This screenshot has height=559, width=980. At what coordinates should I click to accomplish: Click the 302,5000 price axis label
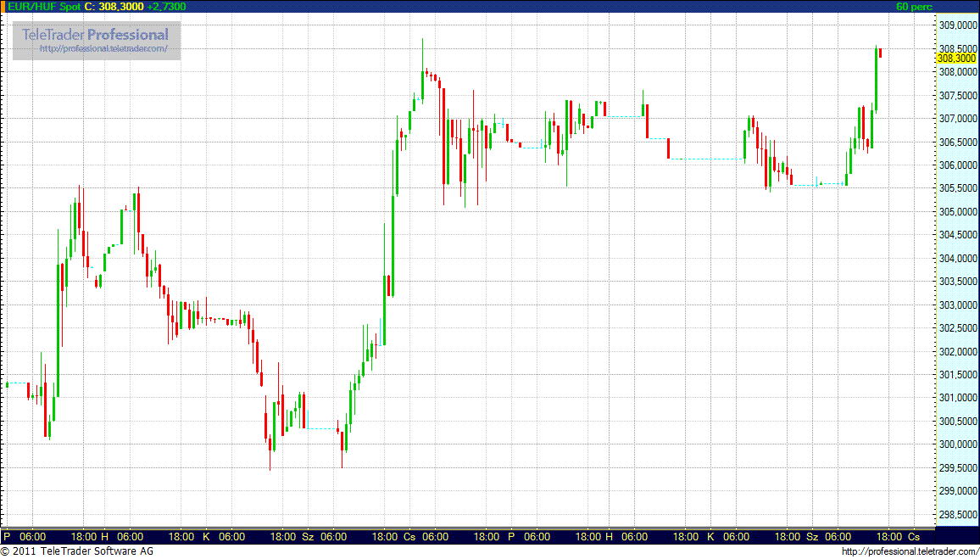click(x=955, y=328)
